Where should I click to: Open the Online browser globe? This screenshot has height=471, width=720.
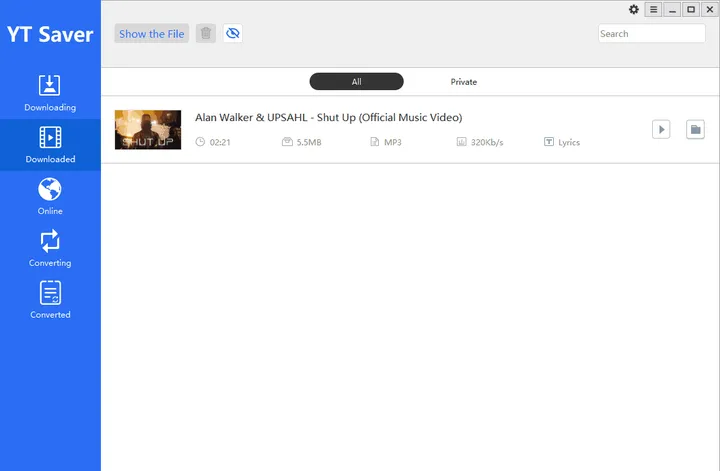(50, 189)
